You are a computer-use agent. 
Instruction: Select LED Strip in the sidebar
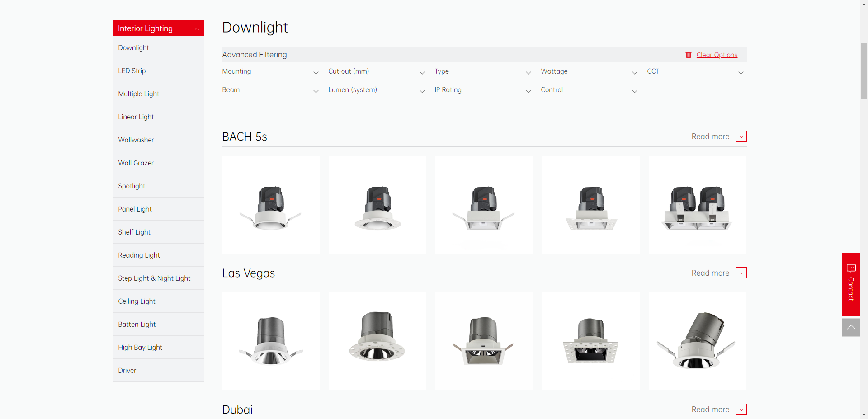pyautogui.click(x=132, y=71)
